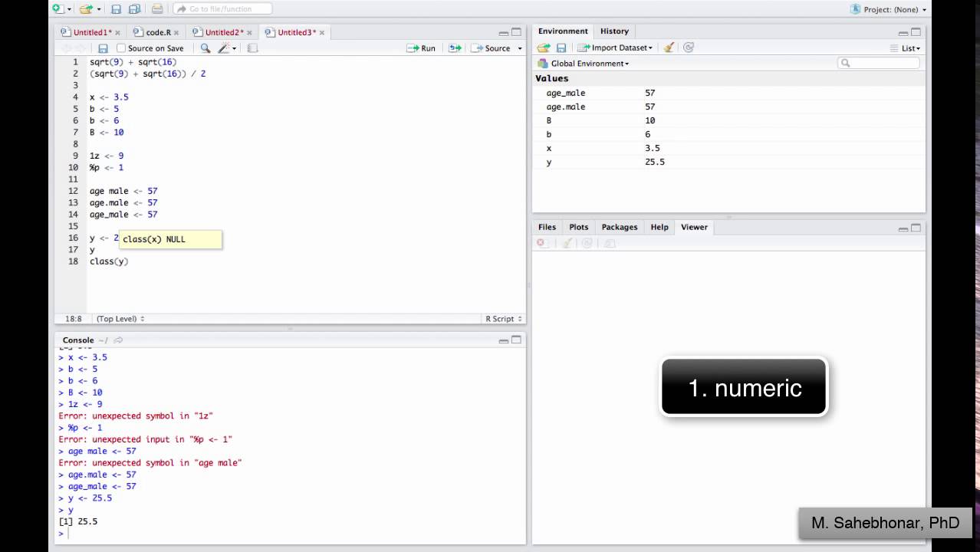Open the Plots tab
980x552 pixels.
tap(579, 227)
